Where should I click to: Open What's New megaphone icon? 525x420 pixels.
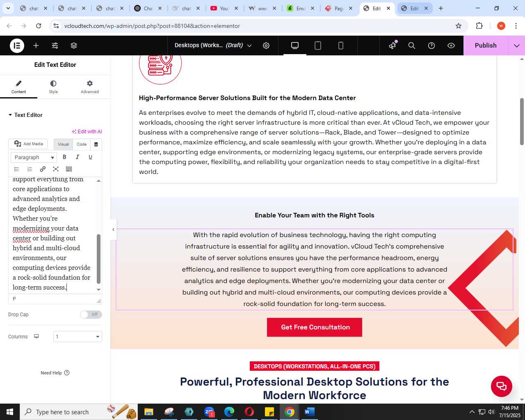click(x=393, y=46)
